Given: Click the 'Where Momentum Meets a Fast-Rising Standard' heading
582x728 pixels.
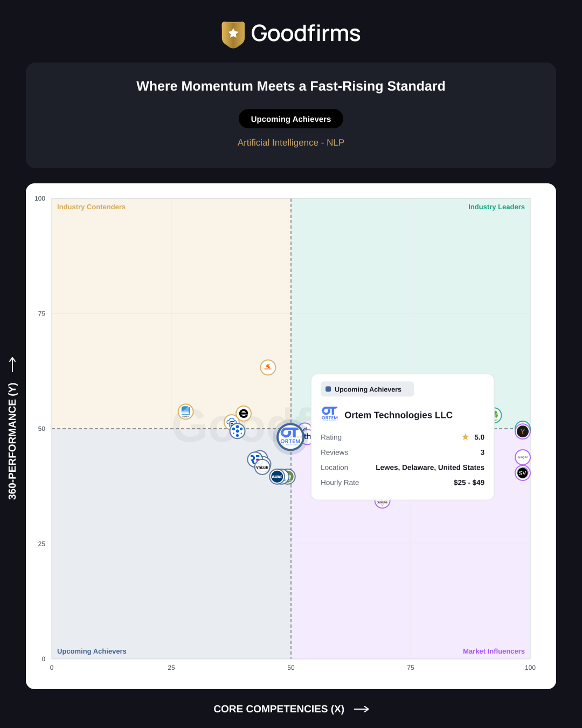Looking at the screenshot, I should pos(291,86).
